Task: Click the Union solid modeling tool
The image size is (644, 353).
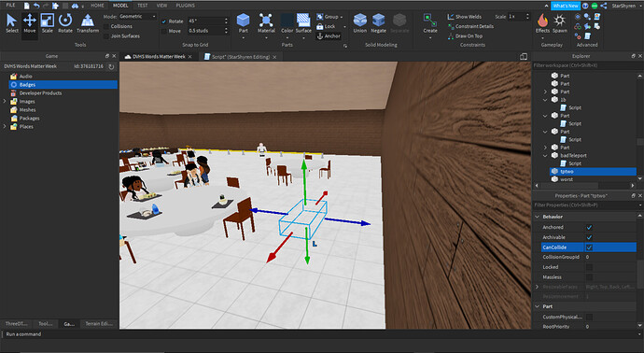Action: (359, 23)
